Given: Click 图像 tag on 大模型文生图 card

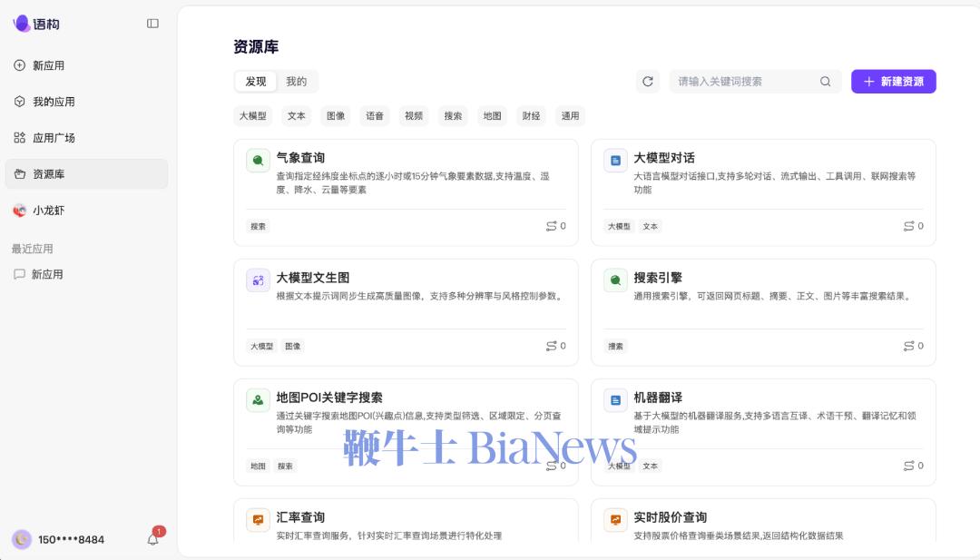Looking at the screenshot, I should coord(292,346).
